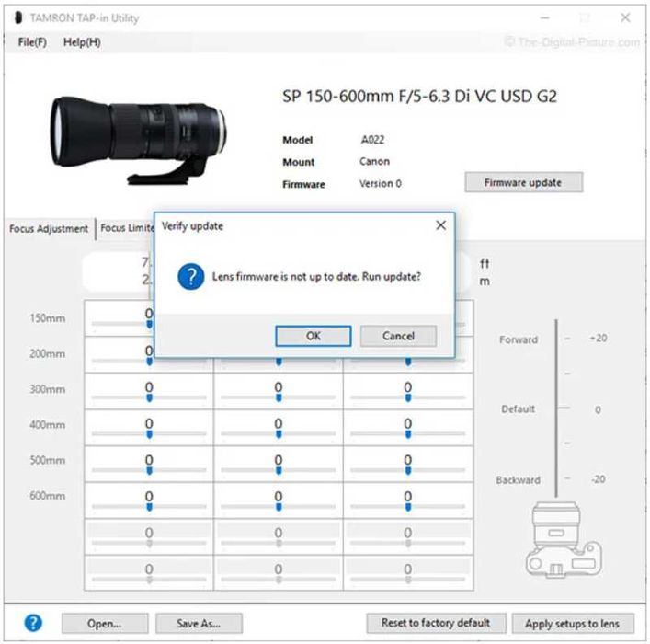Click the A022 model value
Viewport: 650px width, 644px height.
tap(372, 140)
